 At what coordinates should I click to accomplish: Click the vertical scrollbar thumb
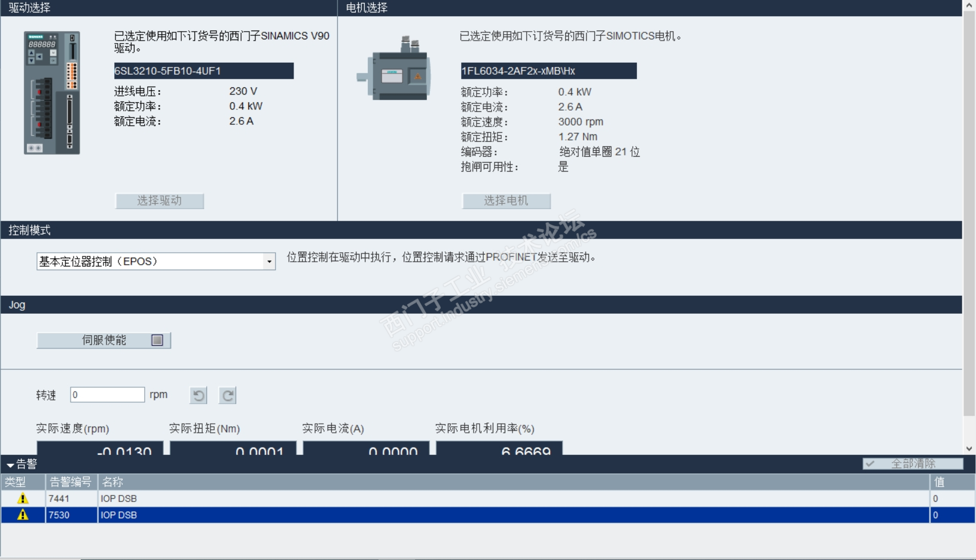[x=969, y=213]
